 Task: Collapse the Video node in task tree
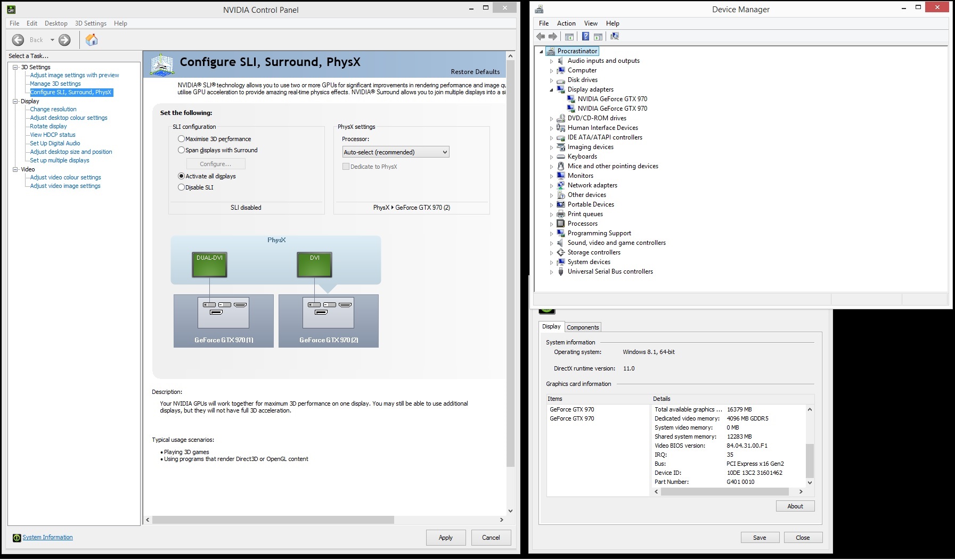coord(15,169)
